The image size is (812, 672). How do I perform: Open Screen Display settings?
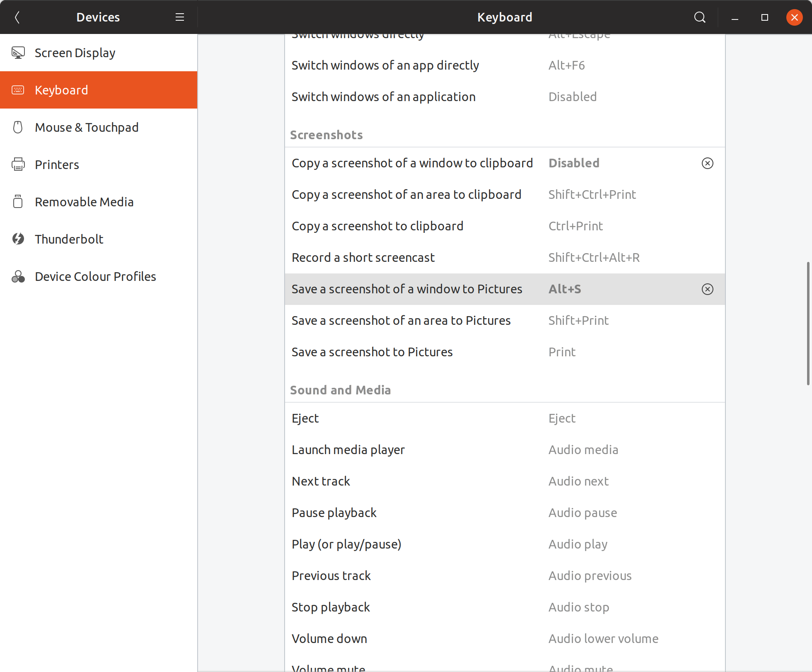point(99,53)
